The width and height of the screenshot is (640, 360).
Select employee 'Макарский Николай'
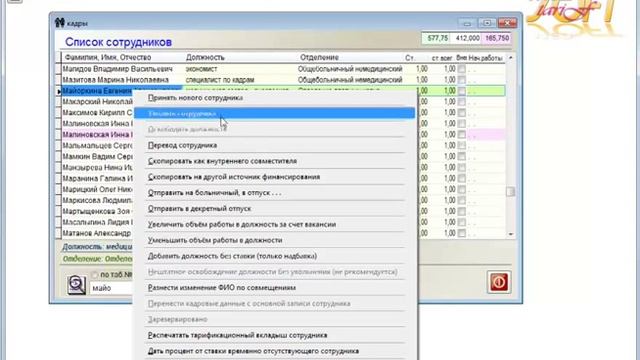point(97,102)
